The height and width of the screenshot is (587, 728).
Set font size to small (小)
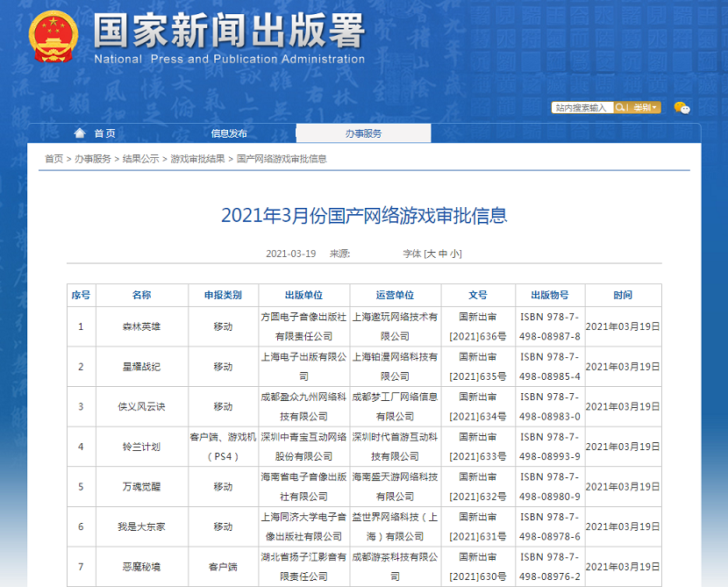(456, 254)
